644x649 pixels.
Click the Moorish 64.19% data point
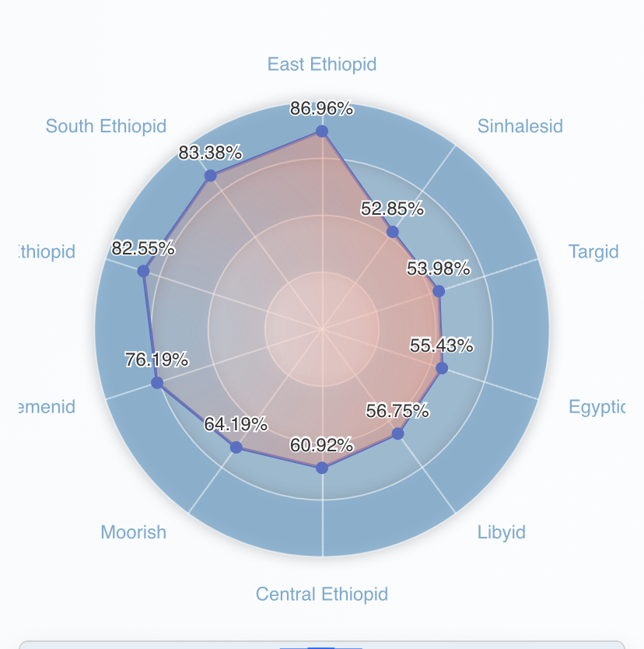(236, 447)
